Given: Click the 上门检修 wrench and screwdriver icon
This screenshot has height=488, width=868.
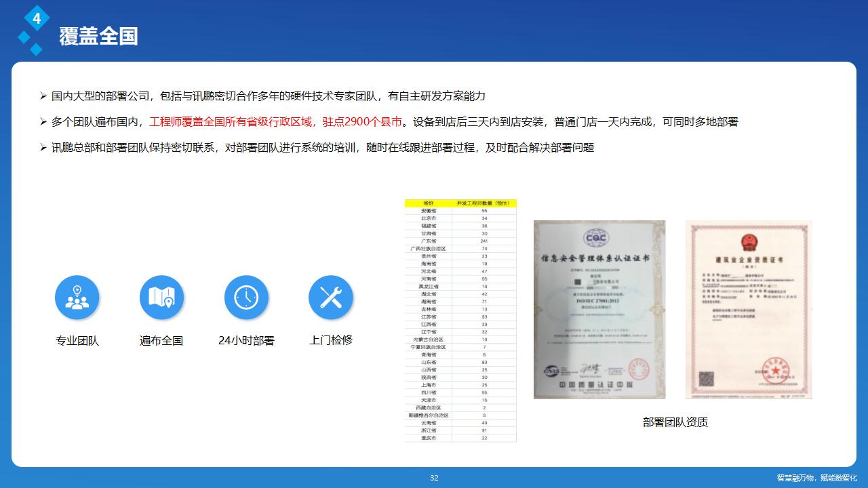Looking at the screenshot, I should point(330,298).
